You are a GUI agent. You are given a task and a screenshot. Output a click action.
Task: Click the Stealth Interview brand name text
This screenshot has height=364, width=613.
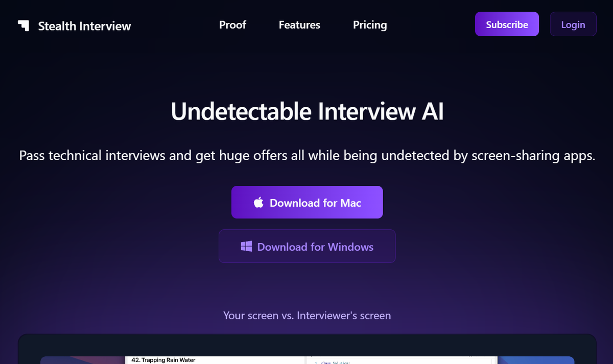pos(84,26)
